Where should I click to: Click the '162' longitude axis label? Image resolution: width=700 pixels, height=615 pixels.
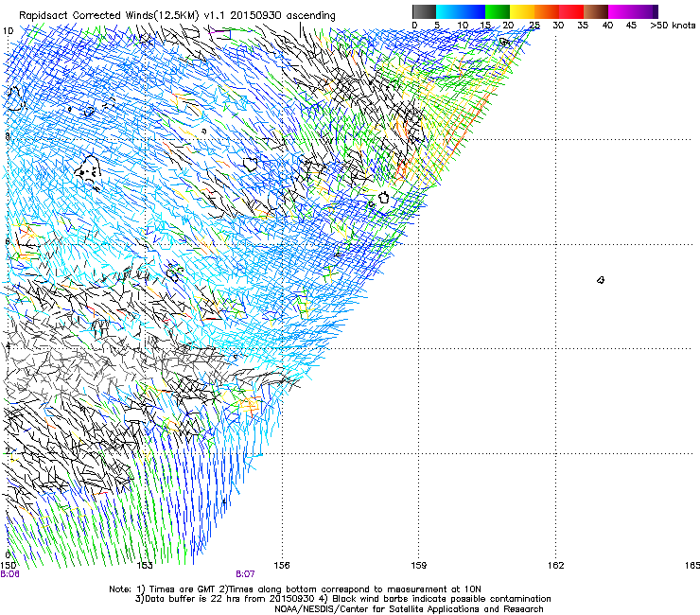556,566
